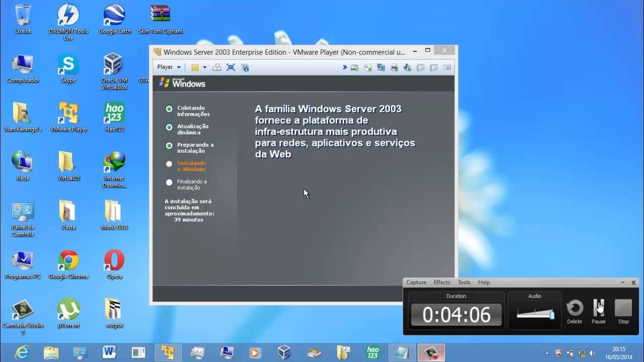Screen dimensions: 644x362
Task: Select the Painel de Controle desktop icon
Action: [23, 219]
